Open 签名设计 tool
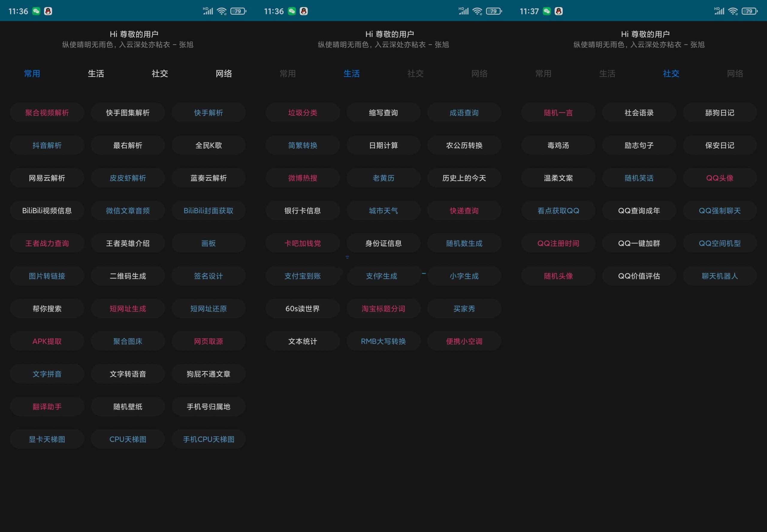 click(x=209, y=276)
